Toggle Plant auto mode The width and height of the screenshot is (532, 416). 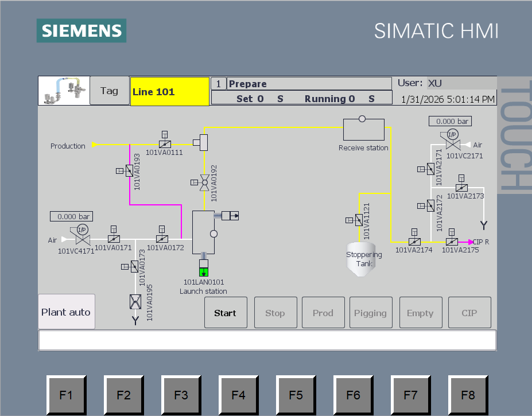point(65,312)
